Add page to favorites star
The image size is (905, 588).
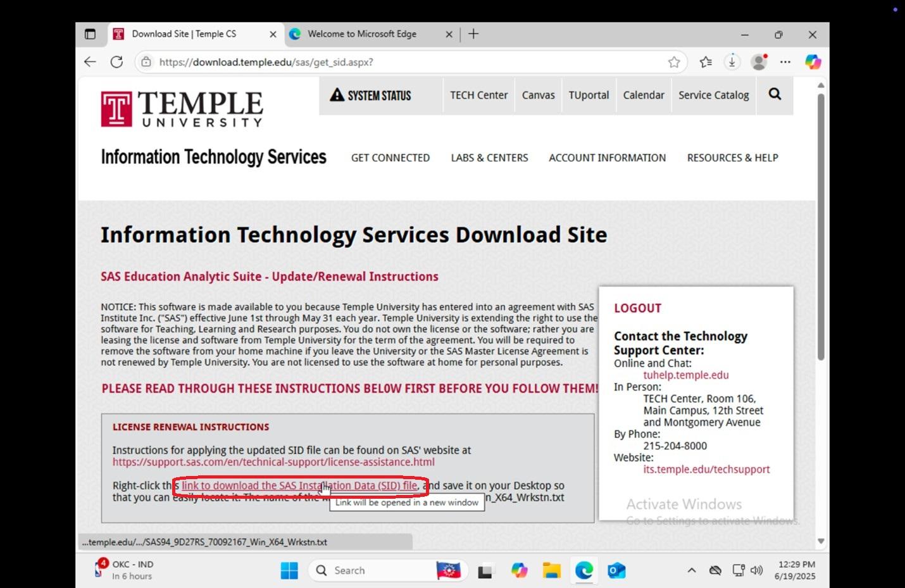674,62
